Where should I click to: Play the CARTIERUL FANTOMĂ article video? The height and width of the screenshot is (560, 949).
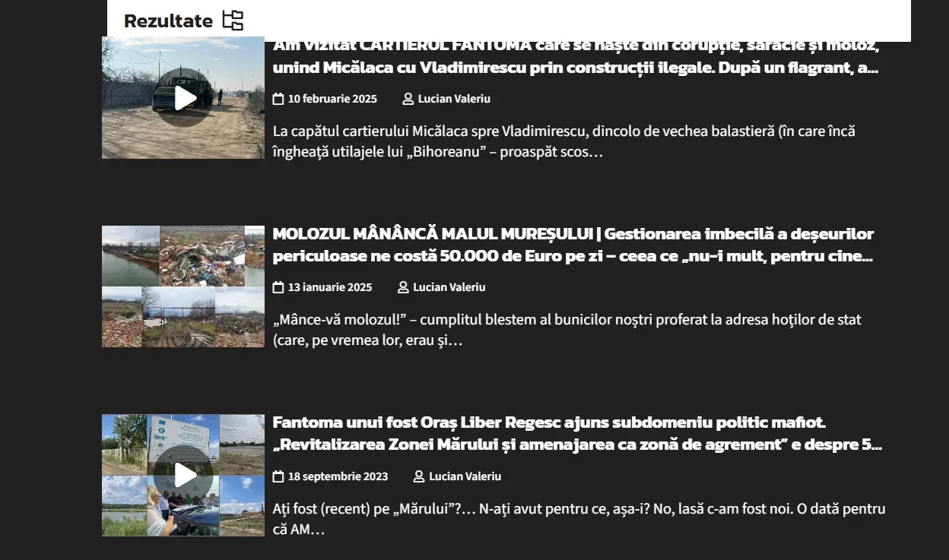pos(183,98)
